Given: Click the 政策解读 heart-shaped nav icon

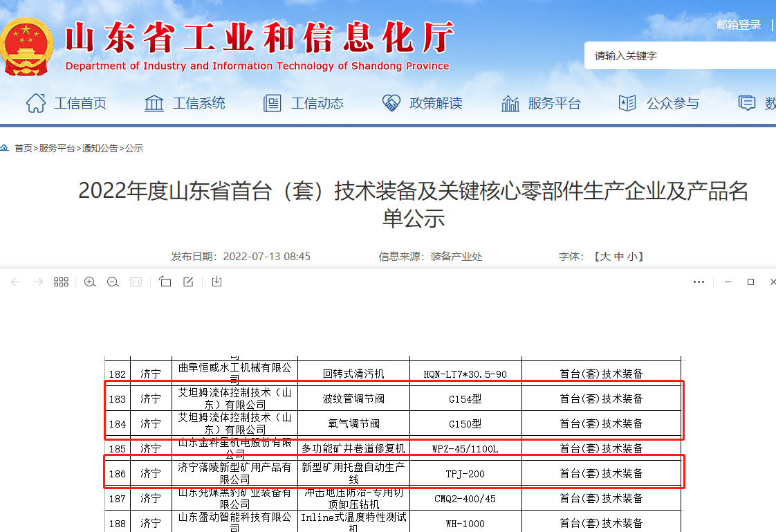Looking at the screenshot, I should click(x=391, y=102).
